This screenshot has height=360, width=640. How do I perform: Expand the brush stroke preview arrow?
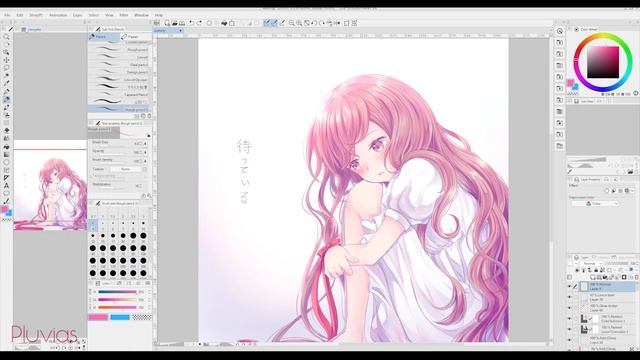(x=149, y=136)
